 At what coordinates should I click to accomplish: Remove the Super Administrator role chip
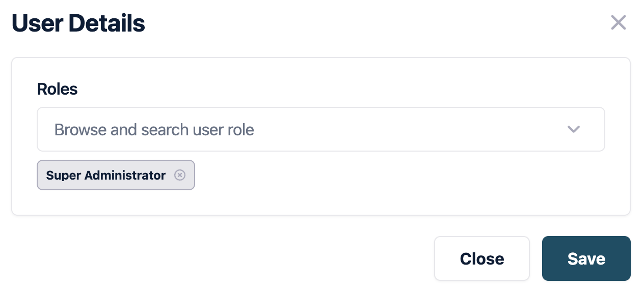click(x=180, y=175)
